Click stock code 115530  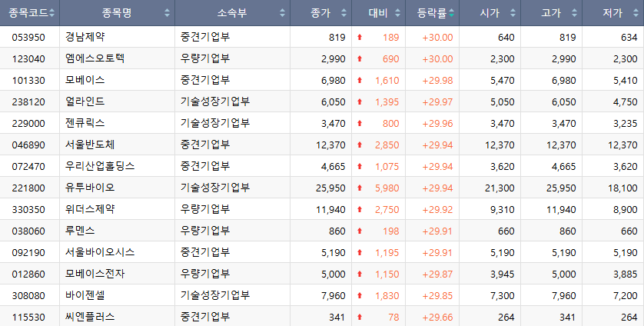pos(28,318)
